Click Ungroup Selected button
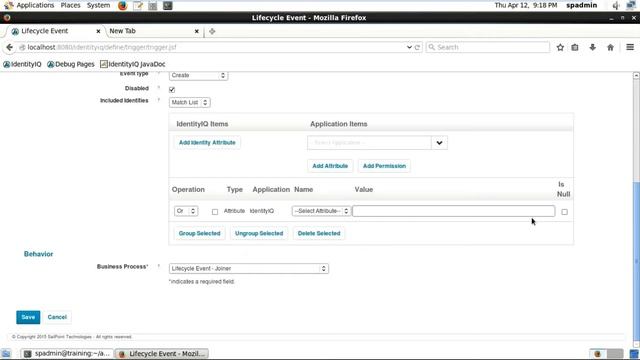 click(259, 233)
